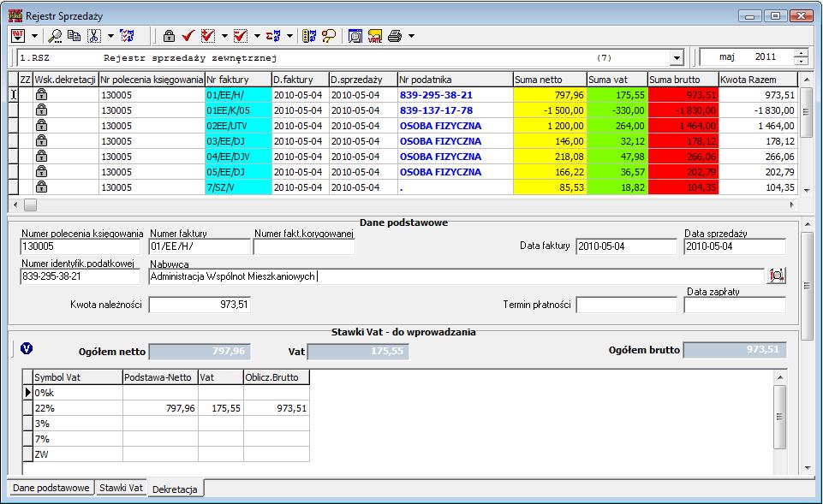
Task: Click the Numer fakt.korygowanej field
Action: (x=304, y=246)
